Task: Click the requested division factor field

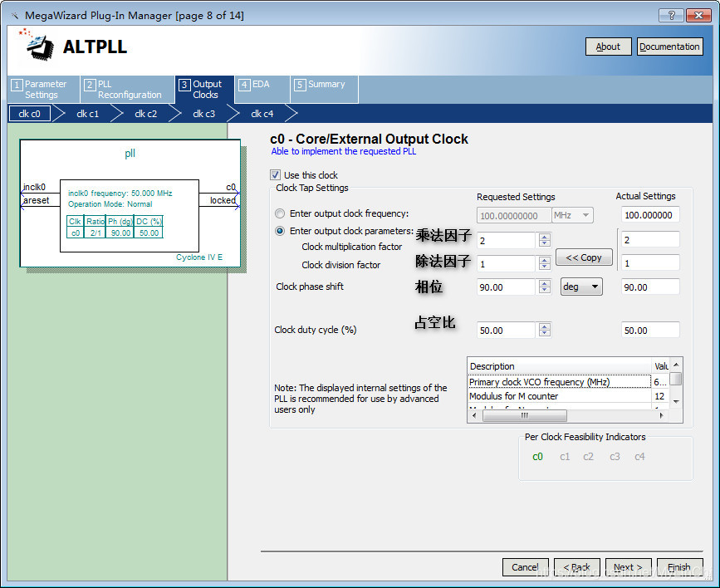Action: [506, 263]
